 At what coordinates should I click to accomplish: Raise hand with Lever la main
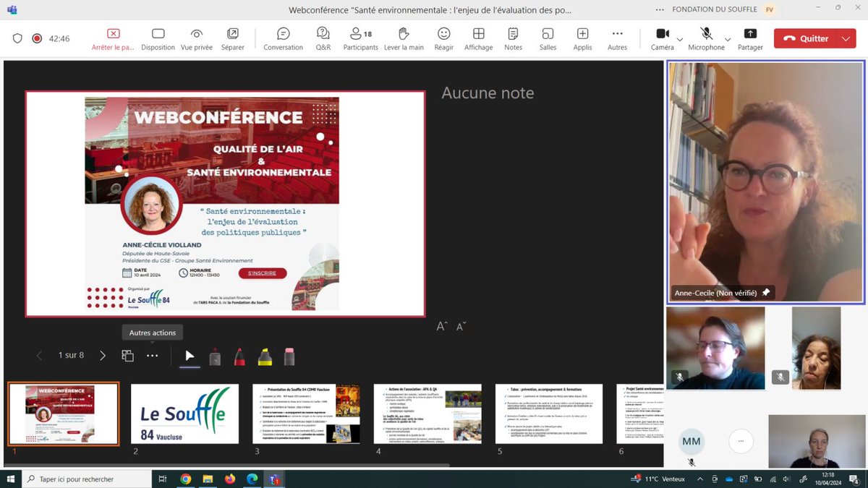[x=404, y=38]
